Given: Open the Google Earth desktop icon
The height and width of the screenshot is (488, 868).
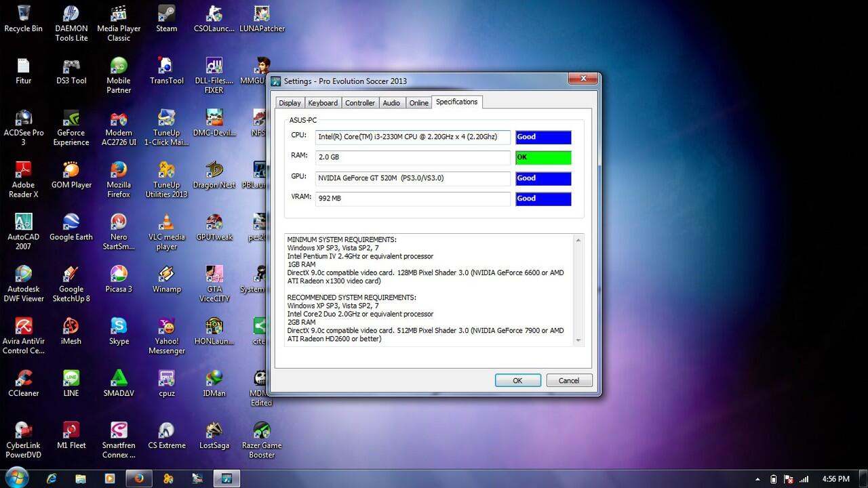Looking at the screenshot, I should pyautogui.click(x=71, y=228).
